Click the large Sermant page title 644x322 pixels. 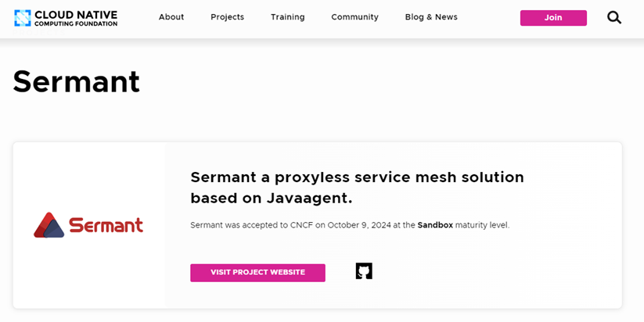[x=77, y=81]
